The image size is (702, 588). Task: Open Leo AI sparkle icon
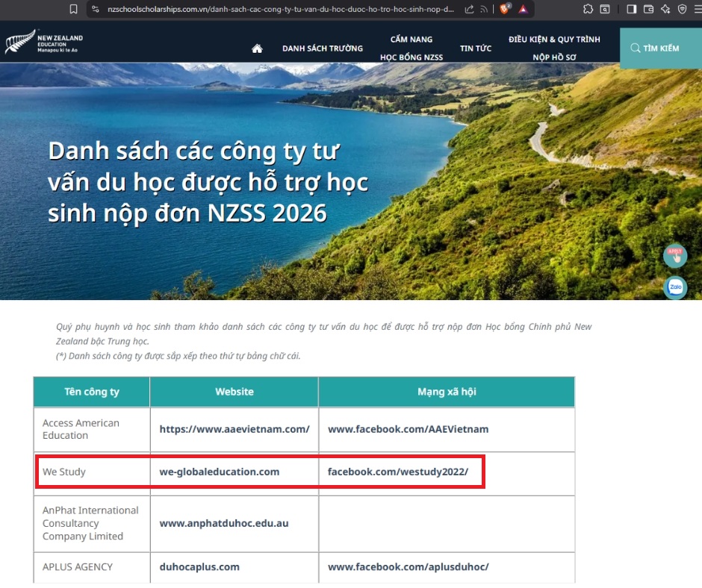[x=665, y=9]
